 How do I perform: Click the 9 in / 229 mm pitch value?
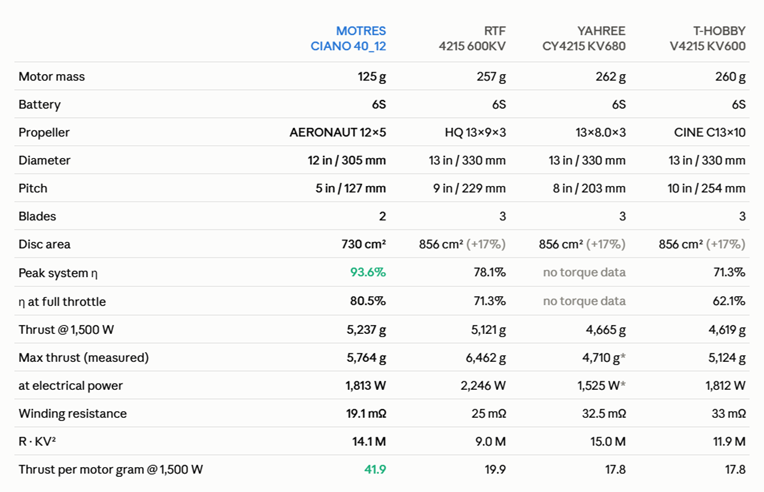(x=470, y=188)
